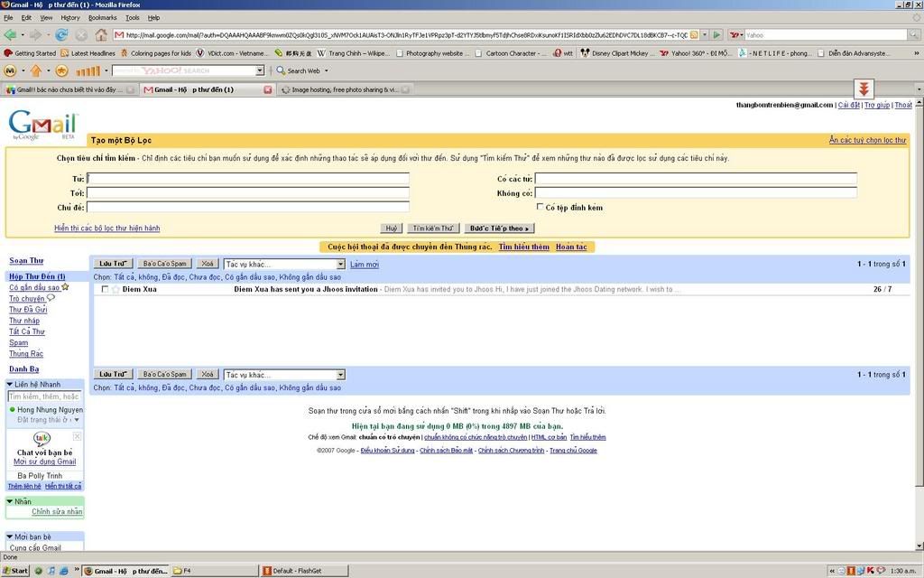
Task: Switch to the Gmail!! bác nào chưa biết tab
Action: (x=69, y=89)
